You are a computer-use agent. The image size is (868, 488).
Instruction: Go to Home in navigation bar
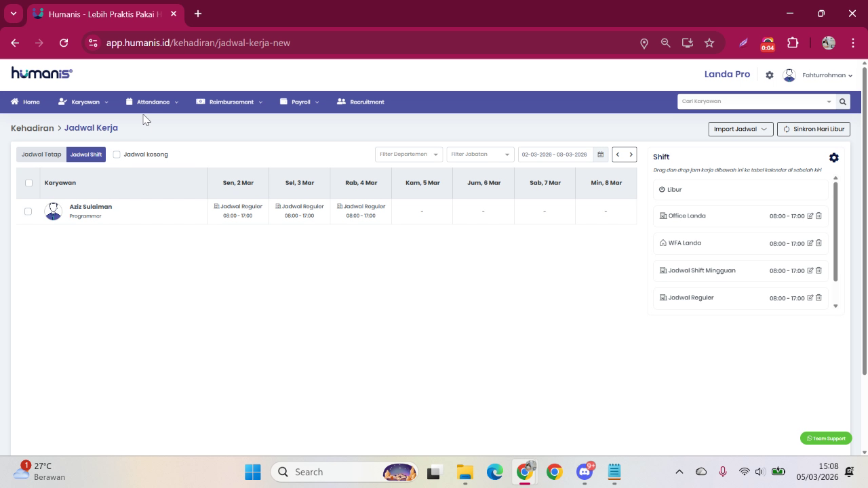pyautogui.click(x=25, y=102)
